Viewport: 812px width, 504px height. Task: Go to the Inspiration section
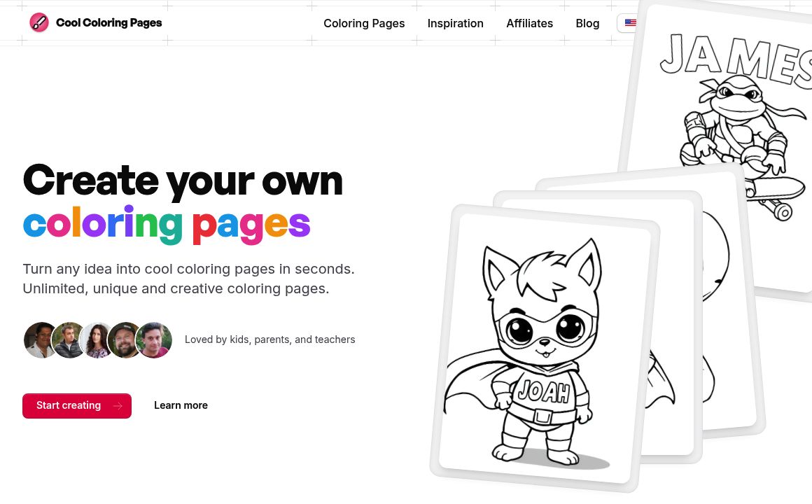[455, 23]
